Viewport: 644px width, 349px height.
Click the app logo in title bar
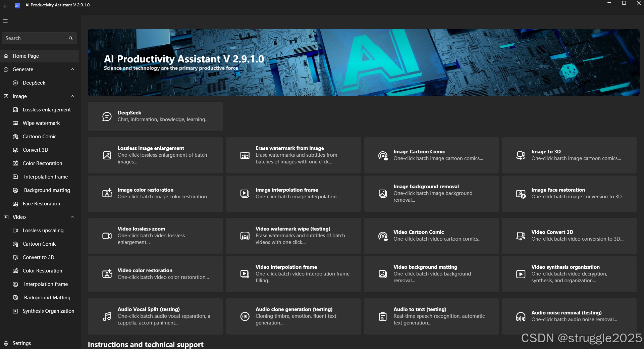[17, 5]
